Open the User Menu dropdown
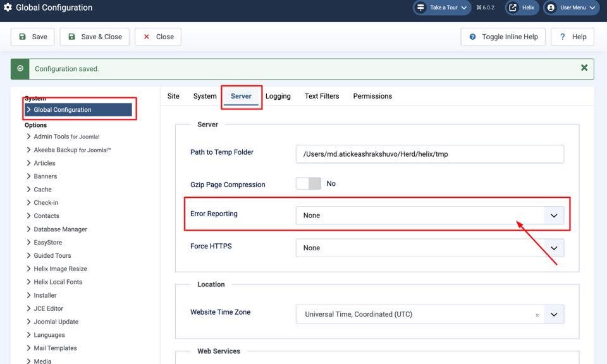 pos(571,8)
